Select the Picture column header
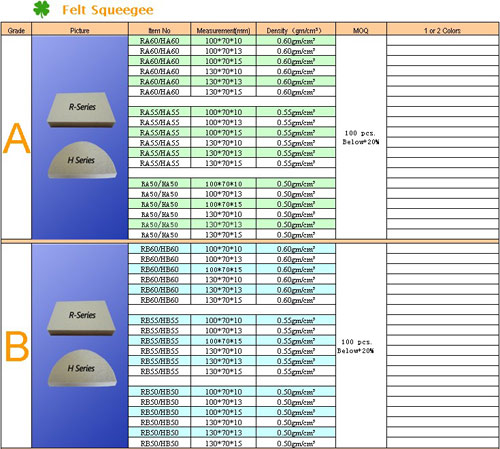 click(x=80, y=30)
